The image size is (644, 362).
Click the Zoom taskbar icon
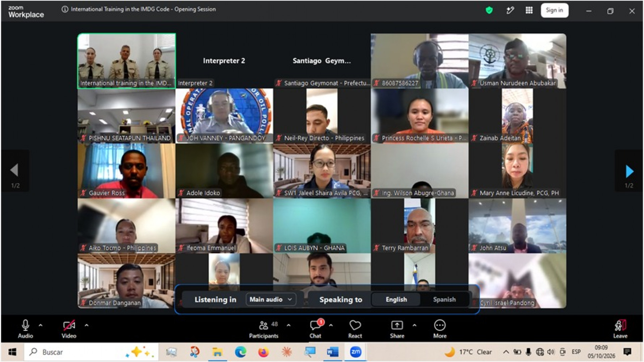point(356,352)
